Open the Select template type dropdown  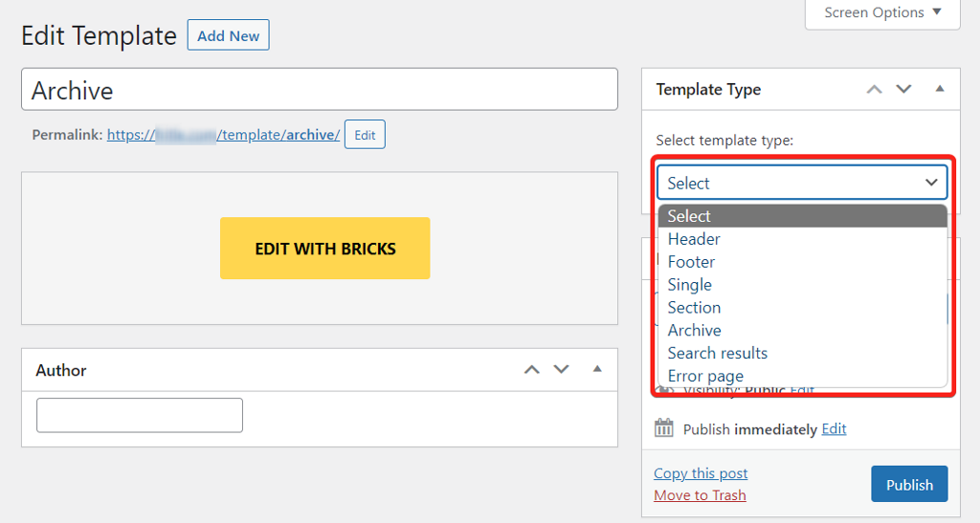coord(802,183)
